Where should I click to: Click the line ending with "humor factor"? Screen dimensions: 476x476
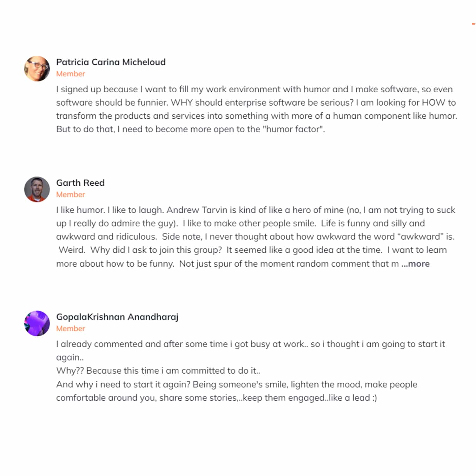[190, 129]
